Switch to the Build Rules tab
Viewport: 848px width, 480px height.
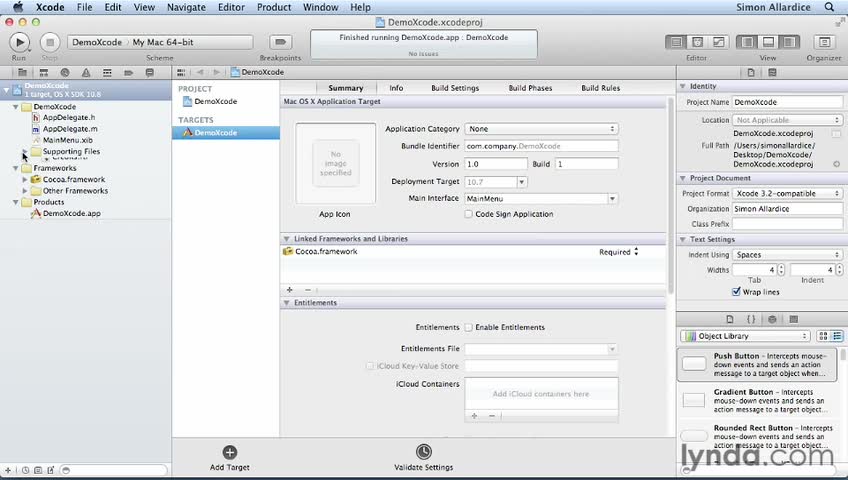tap(600, 88)
